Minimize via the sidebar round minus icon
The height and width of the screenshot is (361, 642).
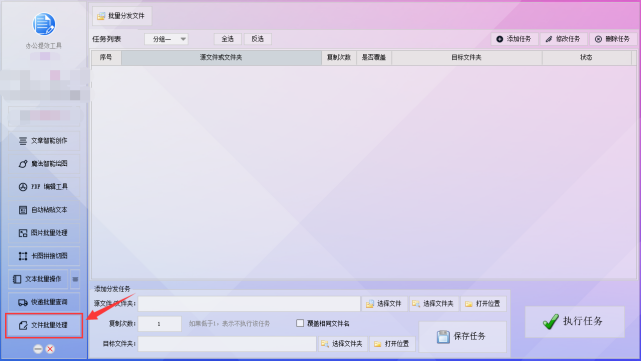tap(38, 349)
